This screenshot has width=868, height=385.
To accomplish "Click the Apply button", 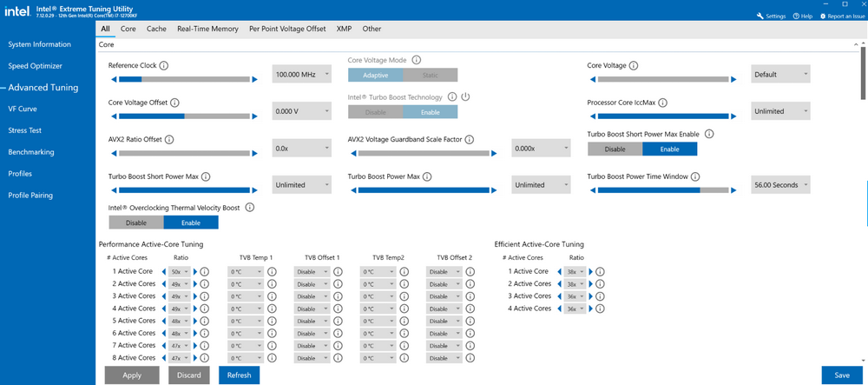I will pyautogui.click(x=132, y=375).
